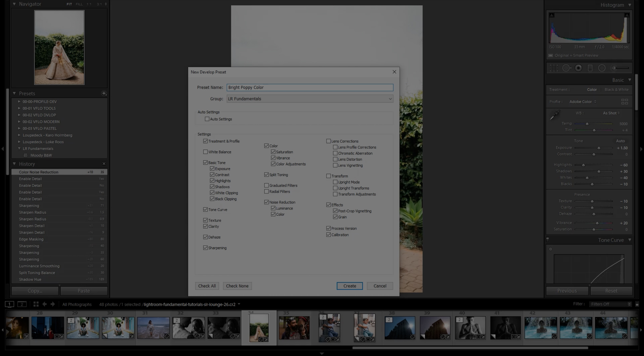This screenshot has height=356, width=644.
Task: Choose the Moody B&W preset entry
Action: click(41, 155)
